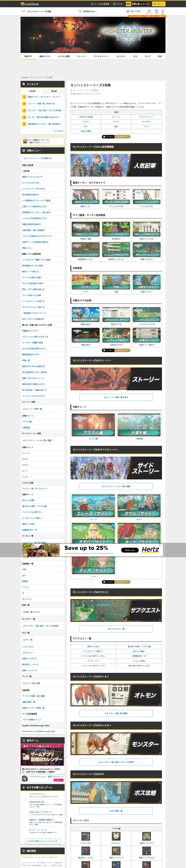Select the 攻略TOP navigation tab
186x868 pixels.
tap(28, 56)
